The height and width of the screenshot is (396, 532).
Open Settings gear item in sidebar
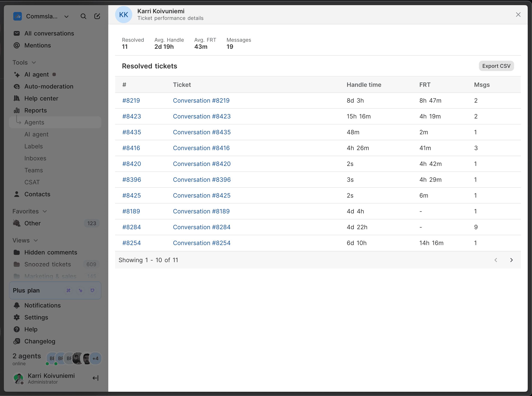[x=36, y=317]
